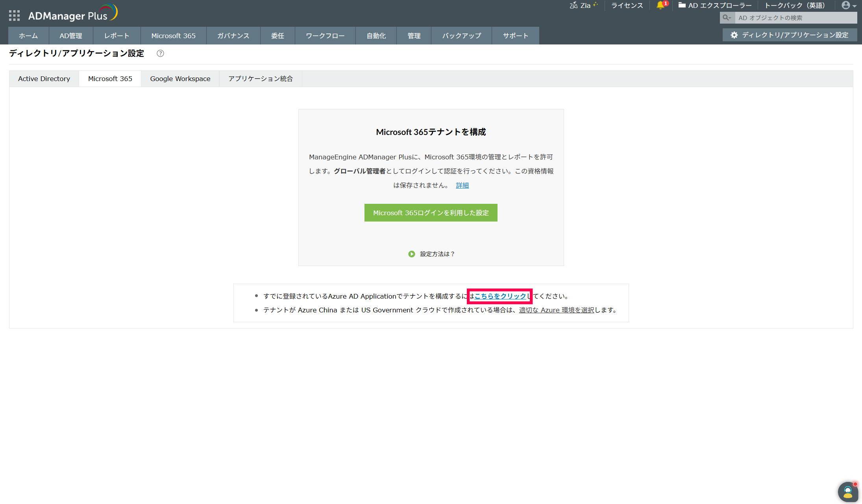862x504 pixels.
Task: Click the こちらをクリック link
Action: point(500,296)
